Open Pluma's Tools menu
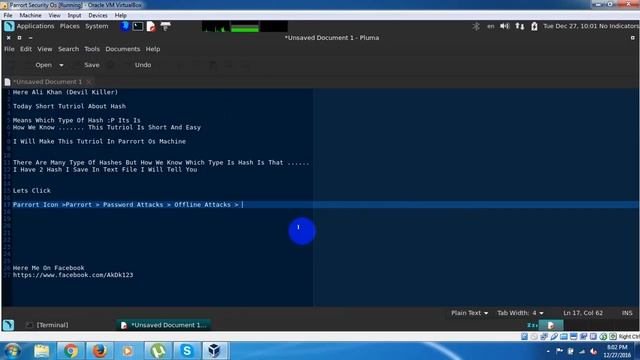The width and height of the screenshot is (640, 360). pos(92,49)
